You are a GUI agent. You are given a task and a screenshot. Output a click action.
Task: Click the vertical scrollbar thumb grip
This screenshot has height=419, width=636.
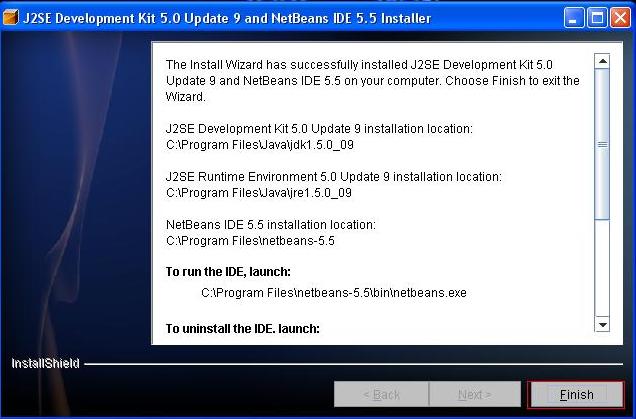click(x=602, y=144)
